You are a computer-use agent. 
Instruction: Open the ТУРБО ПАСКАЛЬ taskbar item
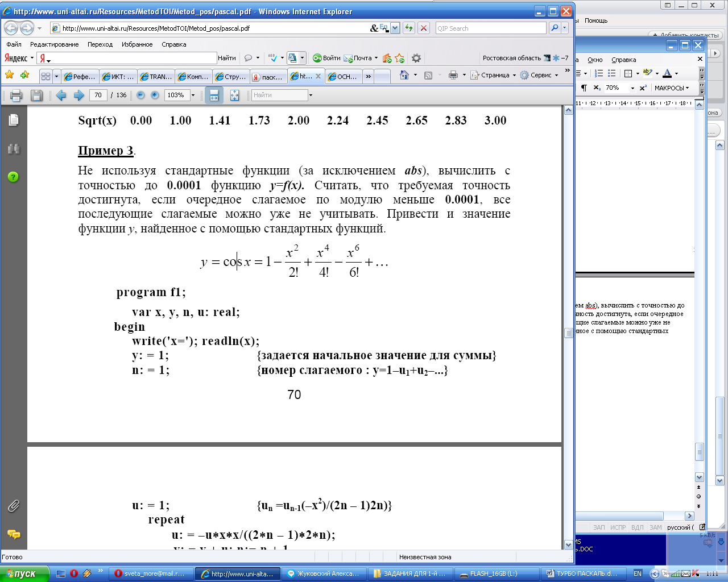pos(582,573)
